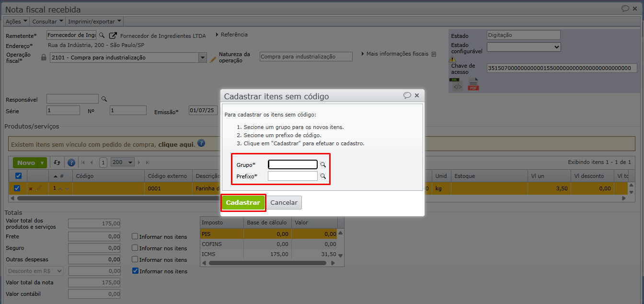Download the XML file icon
Image resolution: width=644 pixels, height=304 pixels.
pos(456,85)
